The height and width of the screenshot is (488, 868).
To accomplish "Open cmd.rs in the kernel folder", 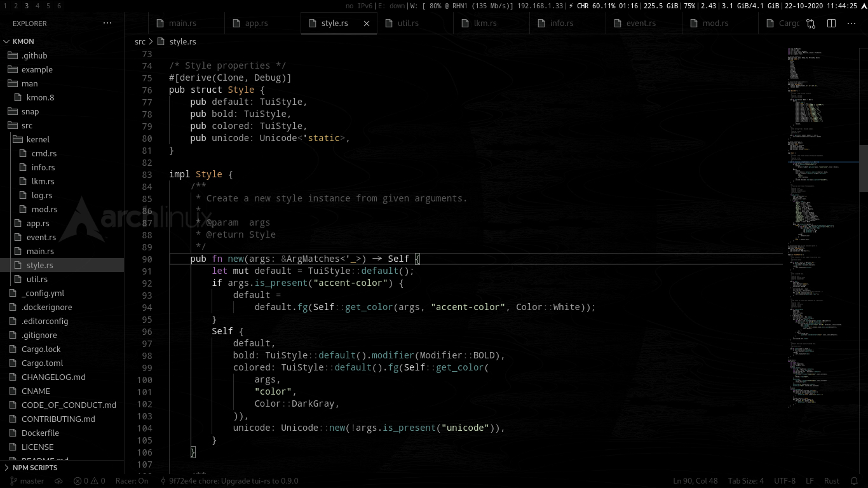I will (44, 153).
